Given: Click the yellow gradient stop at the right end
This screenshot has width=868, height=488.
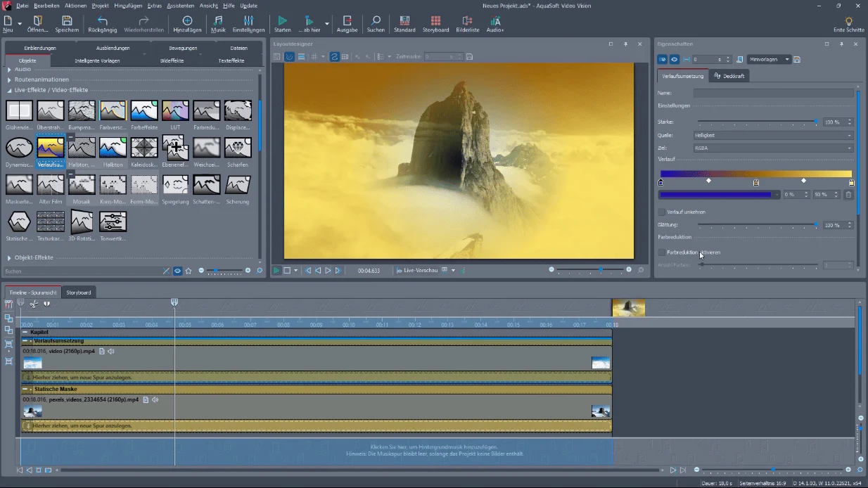Looking at the screenshot, I should click(x=851, y=182).
